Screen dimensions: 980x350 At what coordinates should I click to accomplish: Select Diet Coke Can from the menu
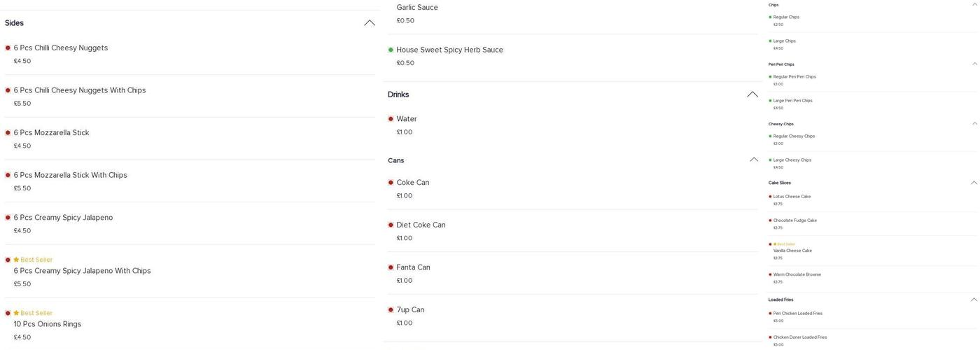(x=421, y=225)
